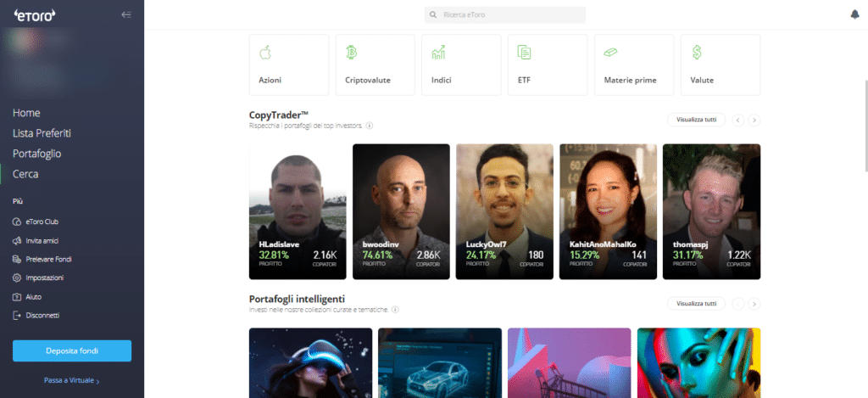This screenshot has width=868, height=398.
Task: Open the Materie prime category card
Action: [x=634, y=64]
